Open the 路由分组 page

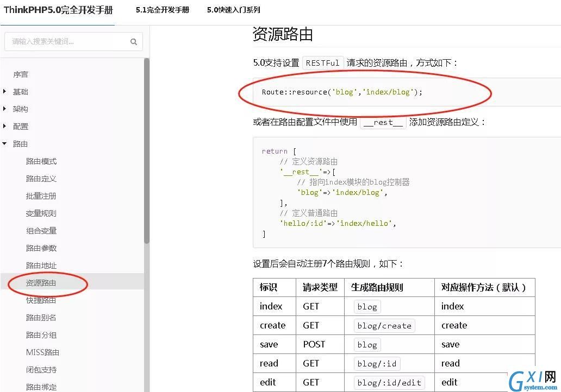(x=41, y=335)
